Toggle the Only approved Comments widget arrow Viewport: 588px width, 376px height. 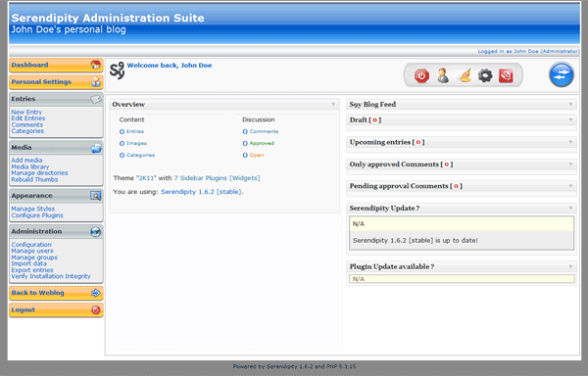[x=570, y=164]
